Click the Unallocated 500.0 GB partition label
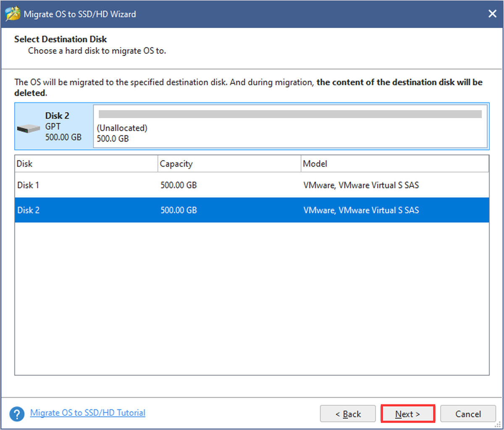504x430 pixels. click(122, 133)
